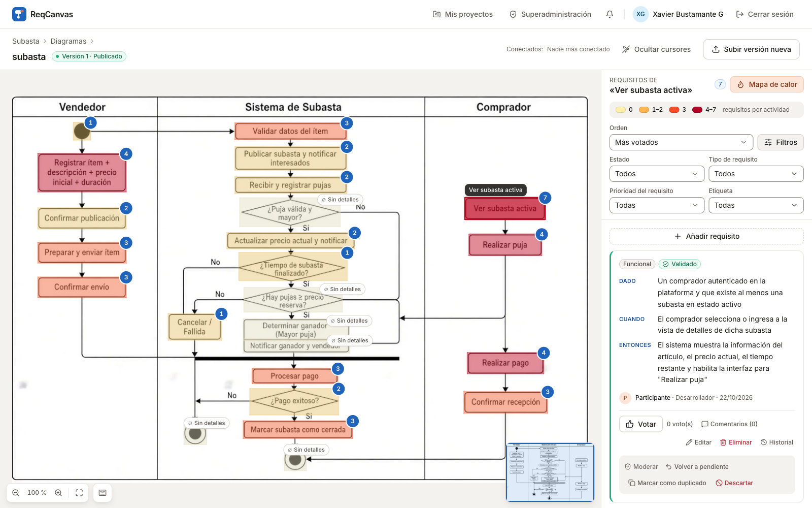Toggle Mapa de calor heatmap

[x=767, y=84]
